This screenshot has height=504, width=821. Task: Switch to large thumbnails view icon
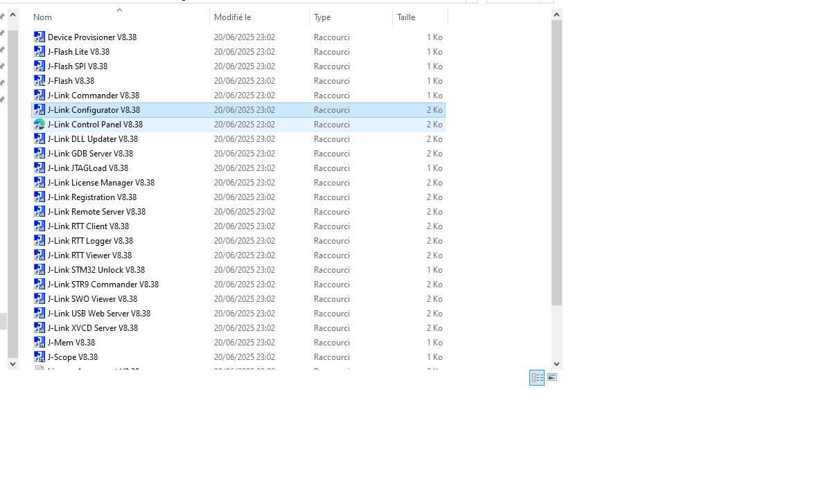[x=552, y=378]
